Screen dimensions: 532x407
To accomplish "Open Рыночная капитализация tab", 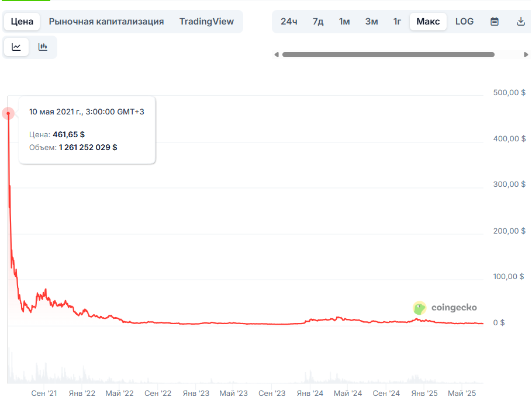I will click(x=106, y=22).
